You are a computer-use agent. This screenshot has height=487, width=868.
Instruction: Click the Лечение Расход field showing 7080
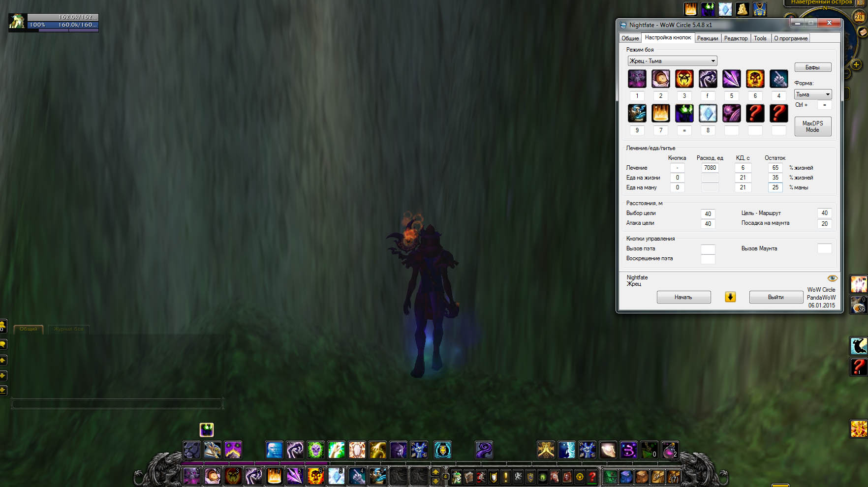pyautogui.click(x=710, y=168)
